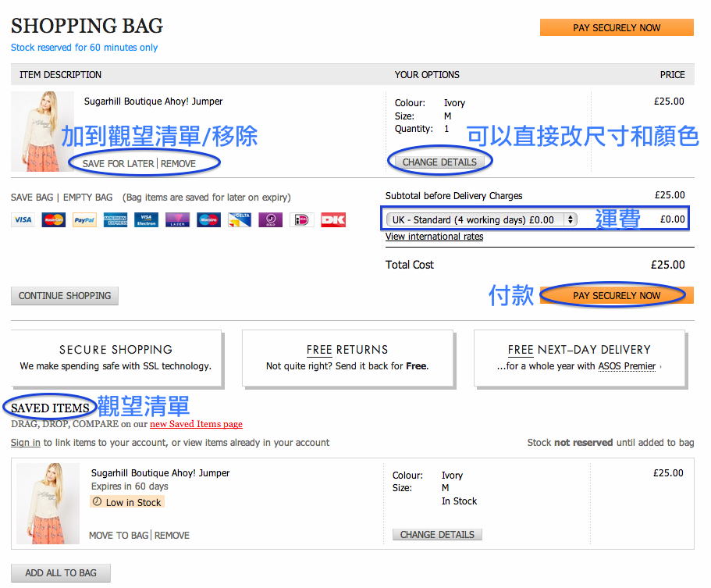
Task: Click the 'Low in Stock' label
Action: coord(133,503)
